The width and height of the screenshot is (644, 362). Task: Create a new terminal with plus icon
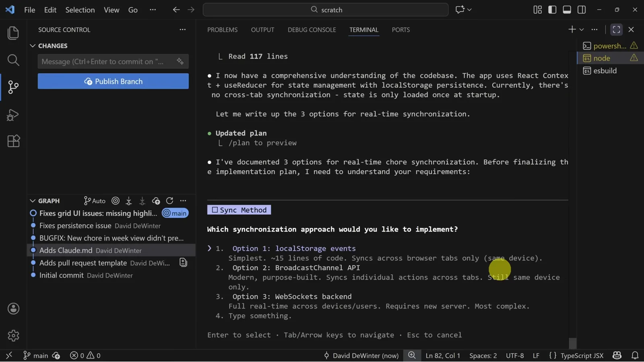tap(572, 29)
